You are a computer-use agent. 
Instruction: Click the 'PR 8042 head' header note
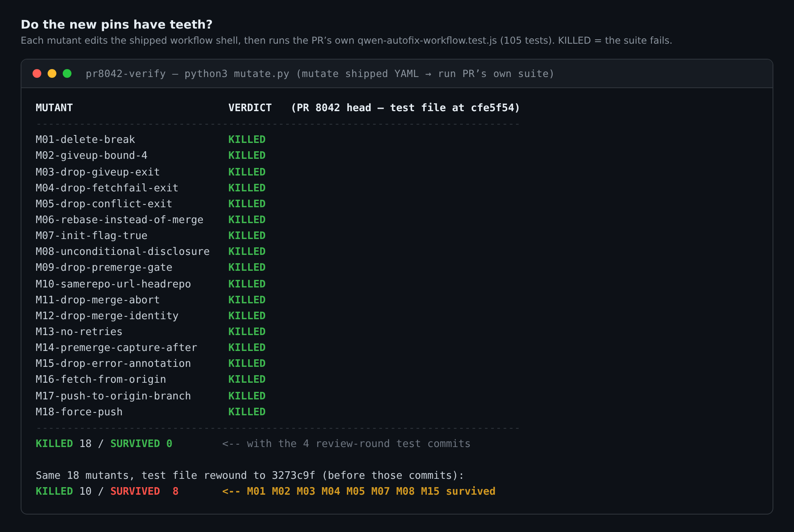(x=405, y=108)
